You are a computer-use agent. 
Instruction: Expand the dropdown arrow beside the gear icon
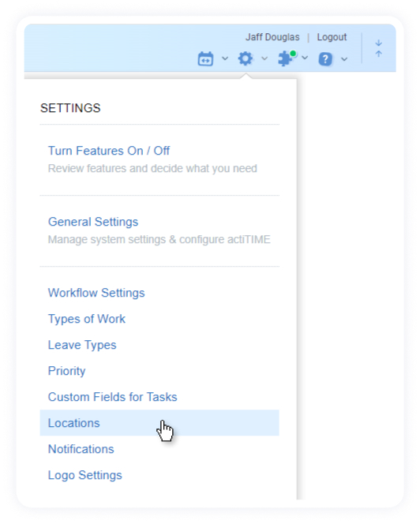264,58
